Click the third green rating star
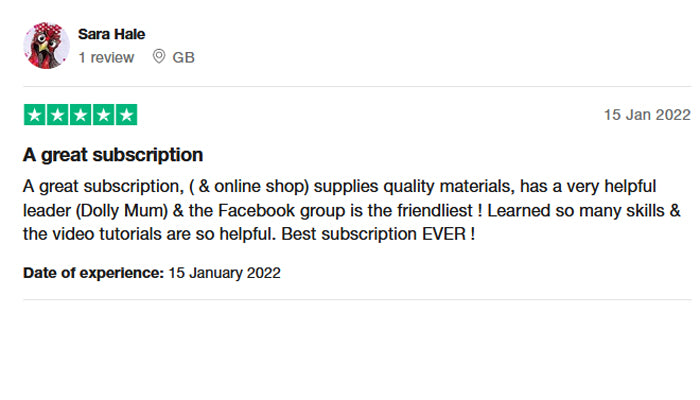This screenshot has width=700, height=400. click(x=80, y=115)
